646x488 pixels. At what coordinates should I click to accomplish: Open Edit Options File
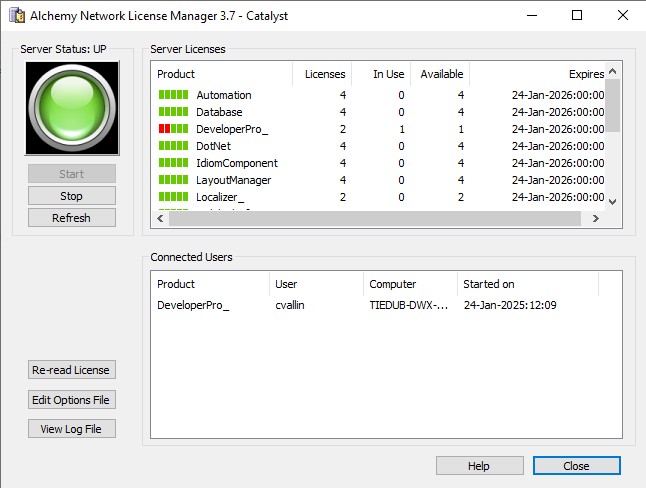(x=72, y=400)
